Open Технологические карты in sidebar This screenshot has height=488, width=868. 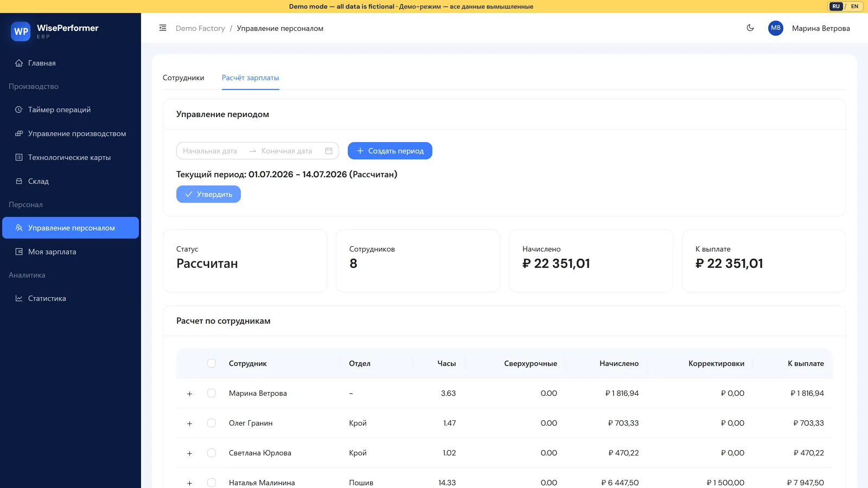coord(71,157)
